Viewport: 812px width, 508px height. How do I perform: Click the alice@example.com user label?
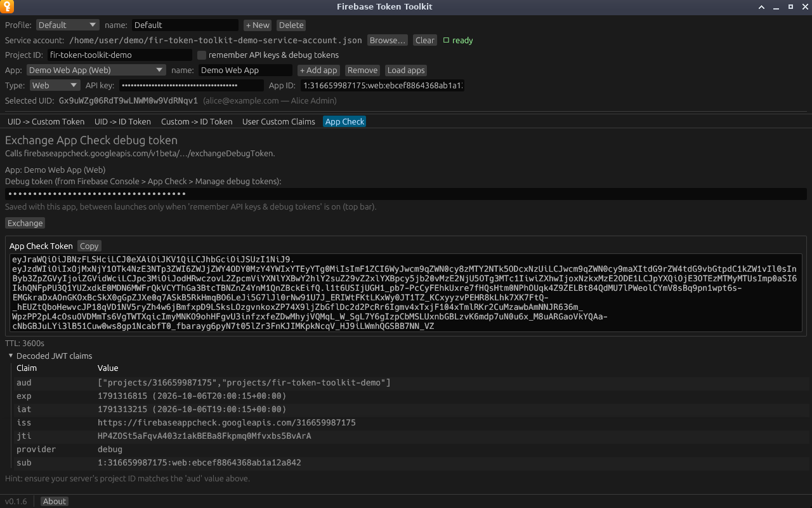270,101
